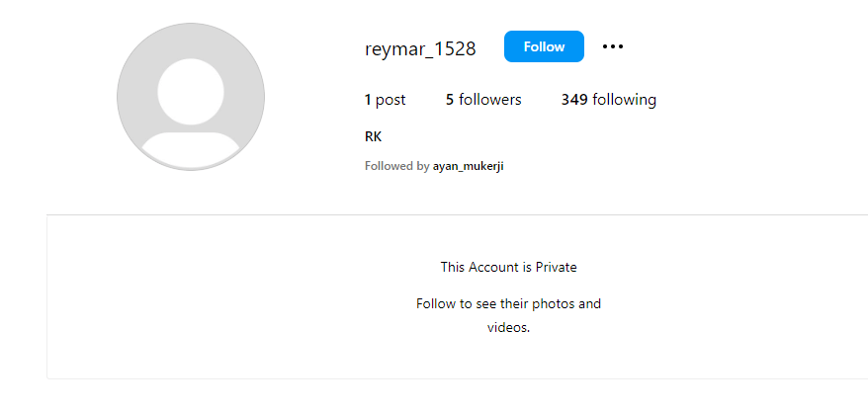868x412 pixels.
Task: Click the 'Followed by' label
Action: pos(396,166)
